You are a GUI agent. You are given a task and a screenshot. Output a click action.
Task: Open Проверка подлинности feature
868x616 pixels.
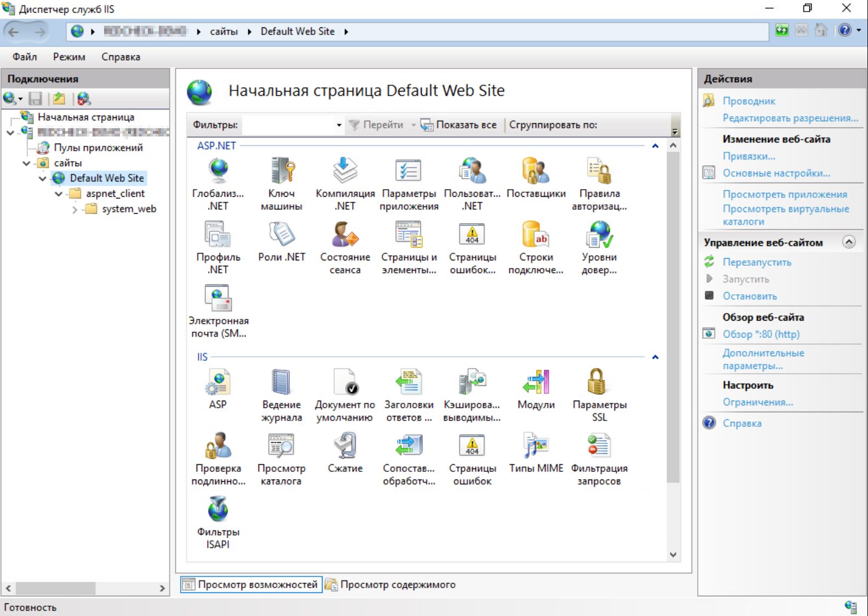click(x=218, y=458)
